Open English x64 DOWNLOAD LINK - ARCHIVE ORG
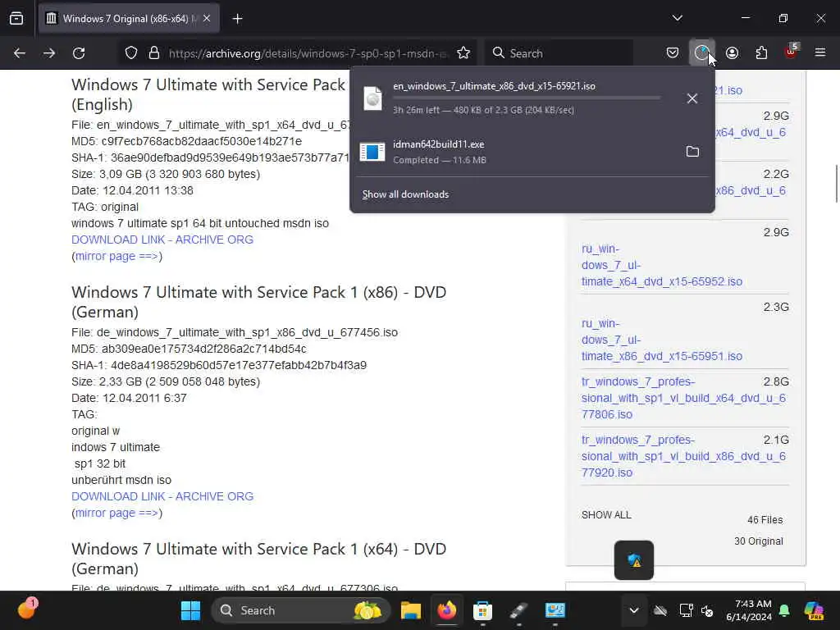Image resolution: width=840 pixels, height=630 pixels. 162,240
